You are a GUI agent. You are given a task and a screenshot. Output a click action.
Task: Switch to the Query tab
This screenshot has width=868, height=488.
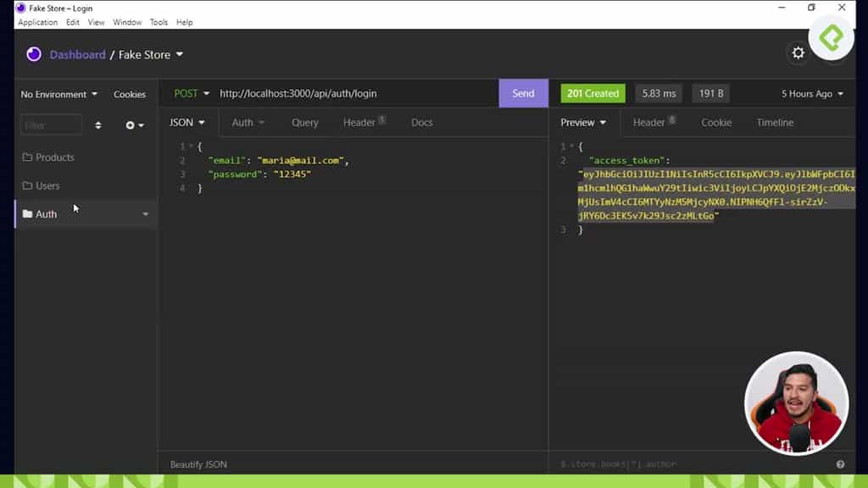click(304, 122)
